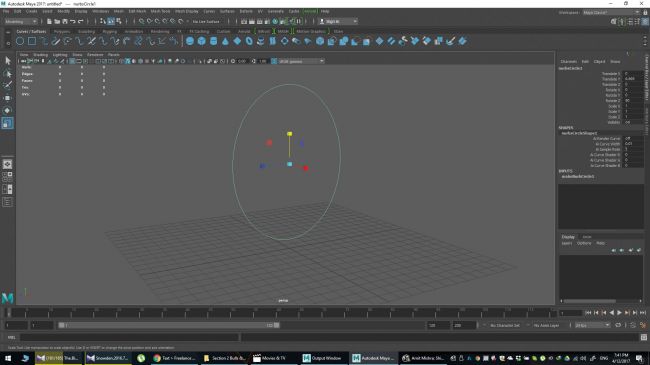Open the frame rate fps dropdown

pos(592,326)
